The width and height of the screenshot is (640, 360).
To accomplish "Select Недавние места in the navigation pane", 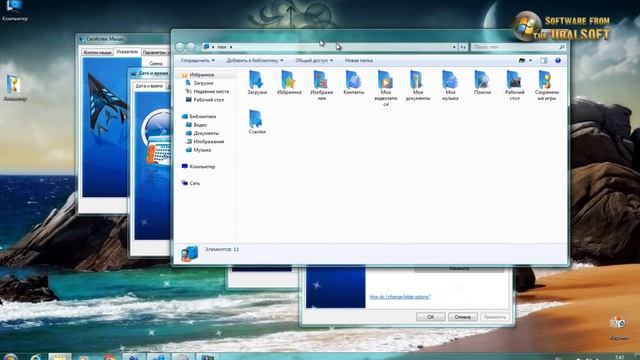I will pos(211,91).
